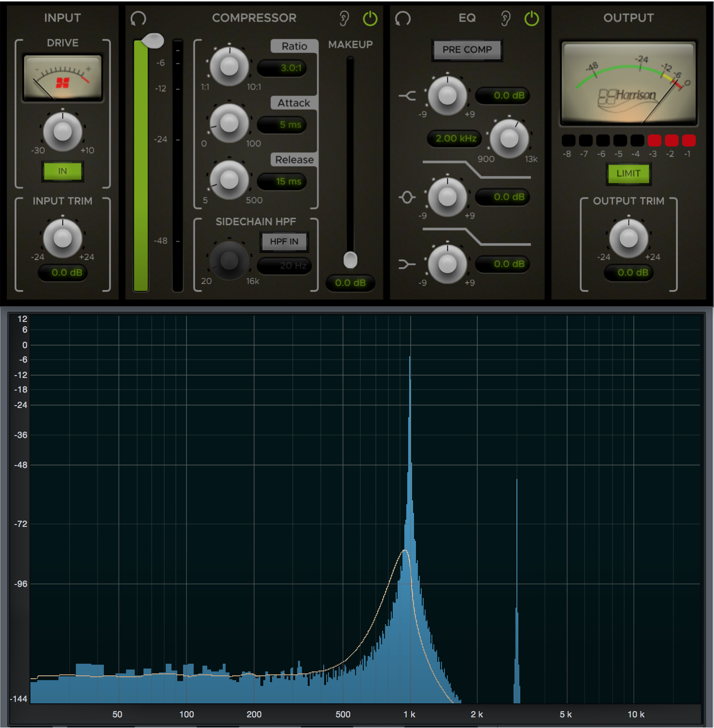Viewport: 714px width, 728px height.
Task: Click the Input Trim 0.0 dB value field
Action: pyautogui.click(x=63, y=273)
